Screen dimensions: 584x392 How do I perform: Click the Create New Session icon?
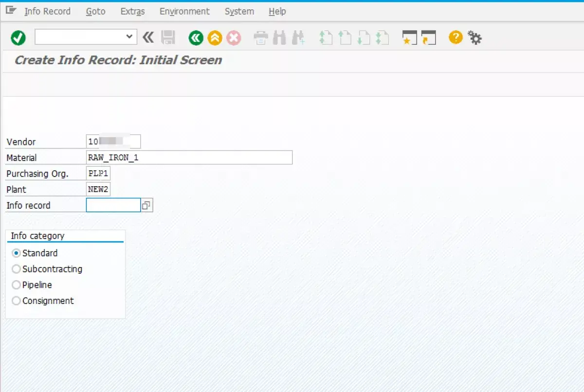tap(410, 37)
